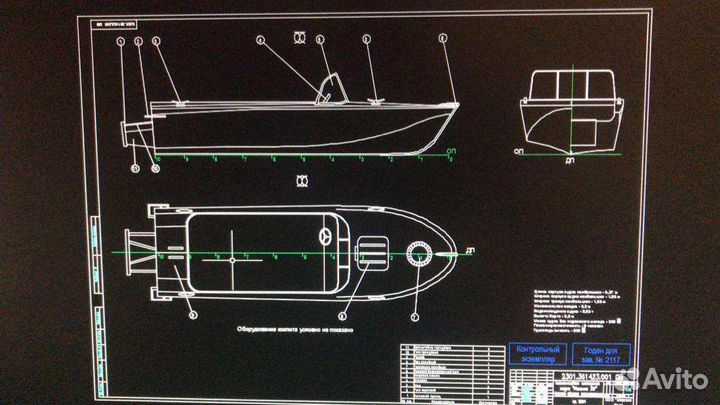Click the rectangular deck hatch near the bow
Image resolution: width=720 pixels, height=405 pixels.
[x=372, y=248]
